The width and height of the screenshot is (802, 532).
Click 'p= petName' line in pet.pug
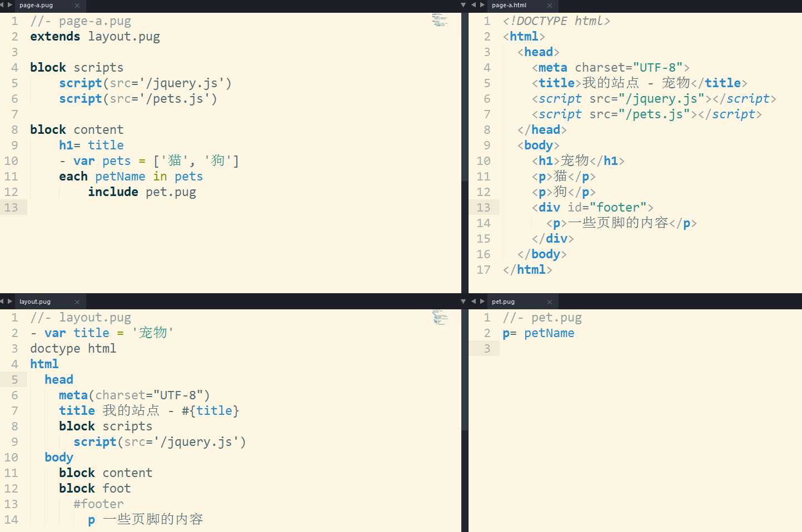(x=539, y=333)
